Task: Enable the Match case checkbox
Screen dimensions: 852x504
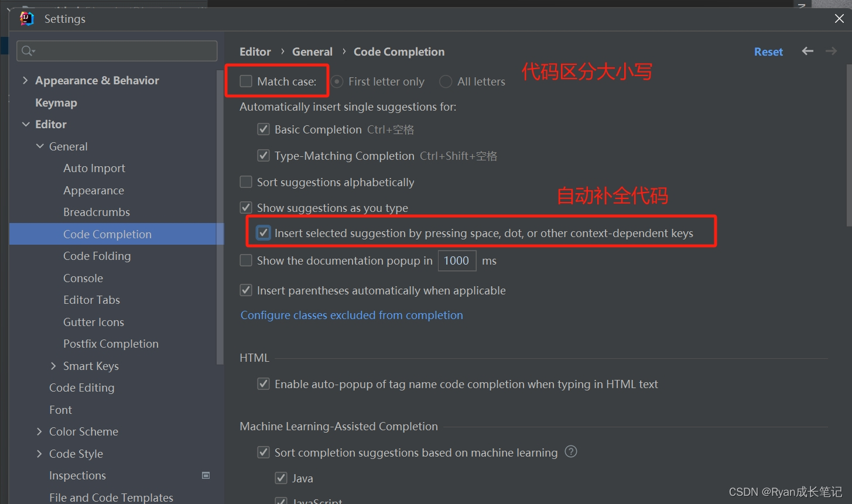Action: pos(246,81)
